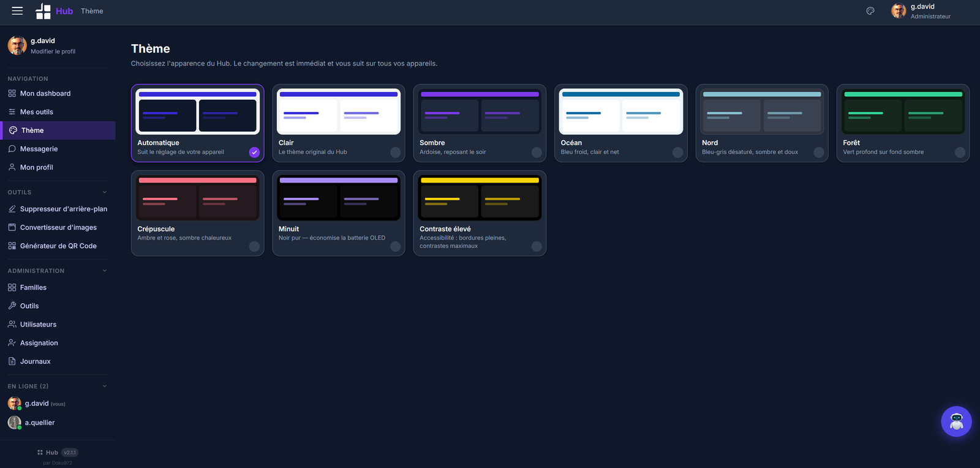Click the Nord theme preview thumbnail

coord(762,111)
